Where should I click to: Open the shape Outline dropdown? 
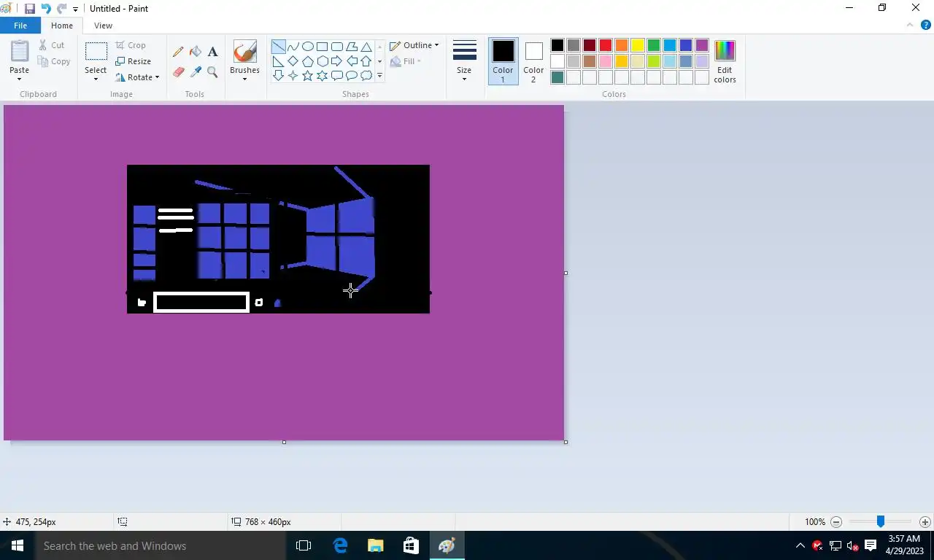414,45
